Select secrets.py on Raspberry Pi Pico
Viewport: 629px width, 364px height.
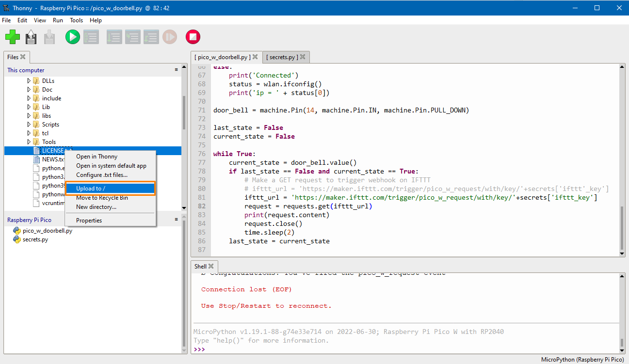(35, 239)
